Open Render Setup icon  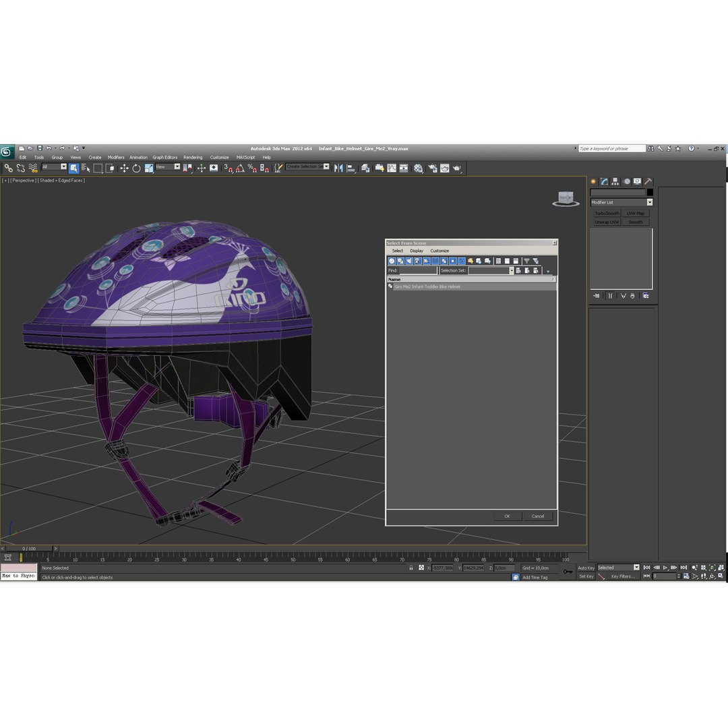[x=432, y=168]
